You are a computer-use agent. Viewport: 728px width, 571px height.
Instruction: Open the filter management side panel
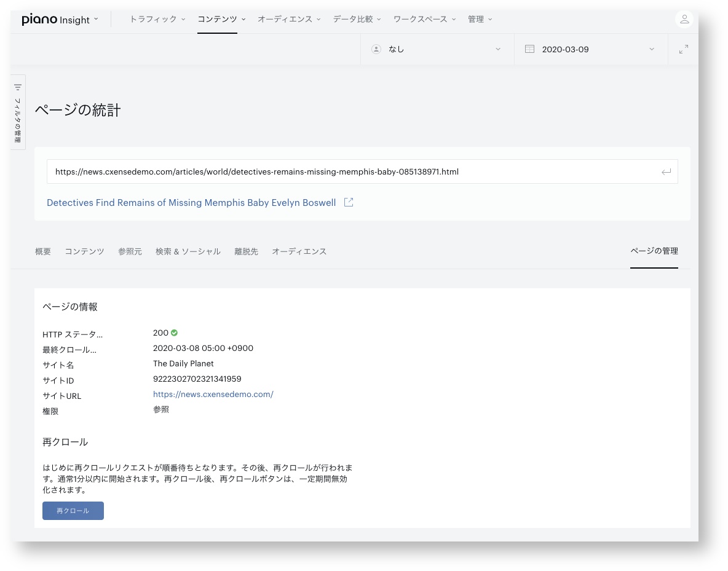18,112
